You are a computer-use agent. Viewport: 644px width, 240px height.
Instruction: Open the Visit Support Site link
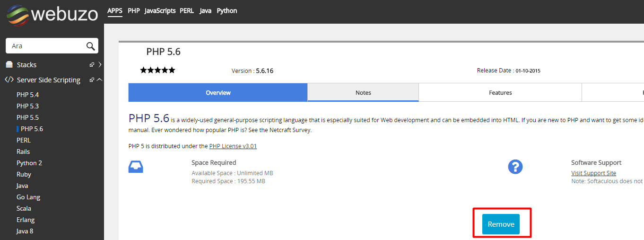click(x=593, y=173)
